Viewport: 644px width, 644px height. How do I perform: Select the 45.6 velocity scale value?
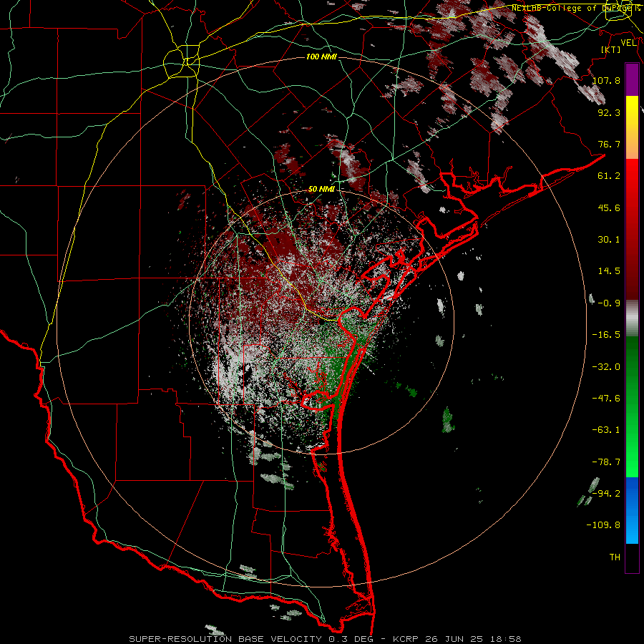(x=609, y=208)
